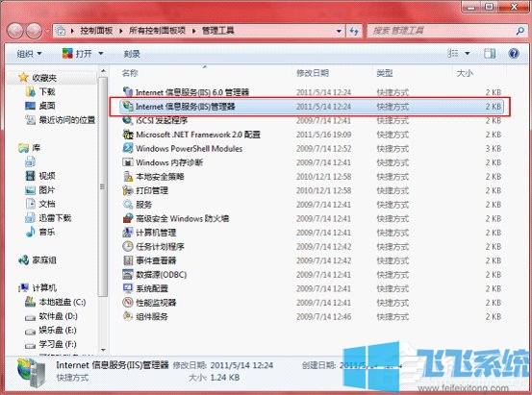532x395 pixels.
Task: Select the 性能监视器 icon
Action: [x=128, y=303]
